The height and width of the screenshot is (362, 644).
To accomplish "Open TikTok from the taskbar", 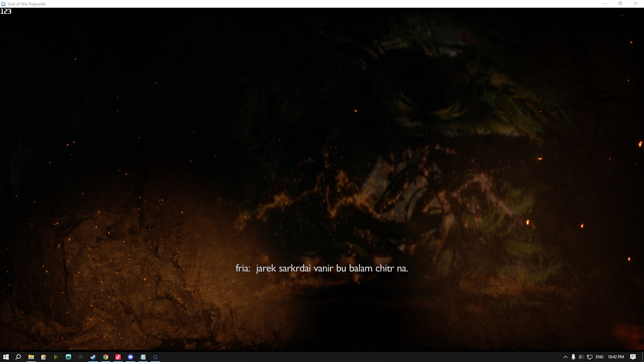I will click(x=118, y=357).
